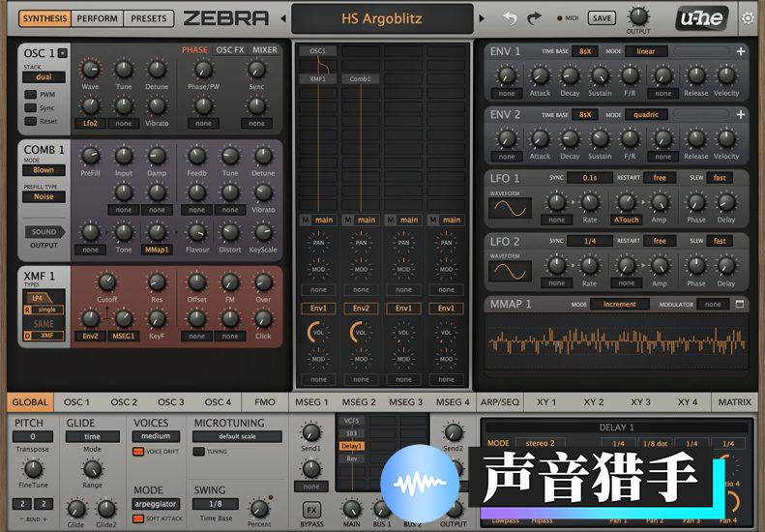Open OSC 1 stack dual dropdown
Image resolution: width=765 pixels, height=532 pixels.
pos(44,77)
